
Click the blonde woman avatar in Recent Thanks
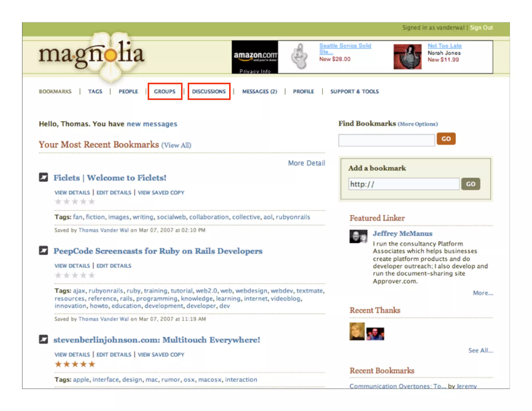click(x=357, y=331)
